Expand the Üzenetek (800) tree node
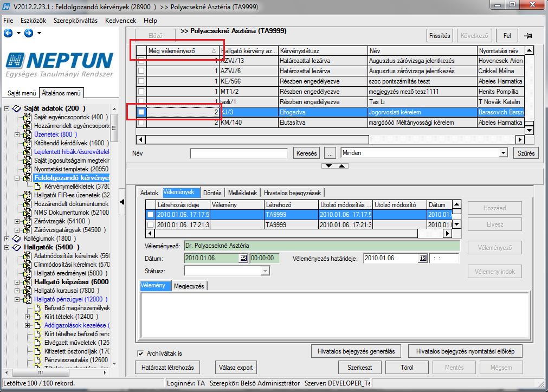Screen dimensions: 548x392 coord(17,134)
